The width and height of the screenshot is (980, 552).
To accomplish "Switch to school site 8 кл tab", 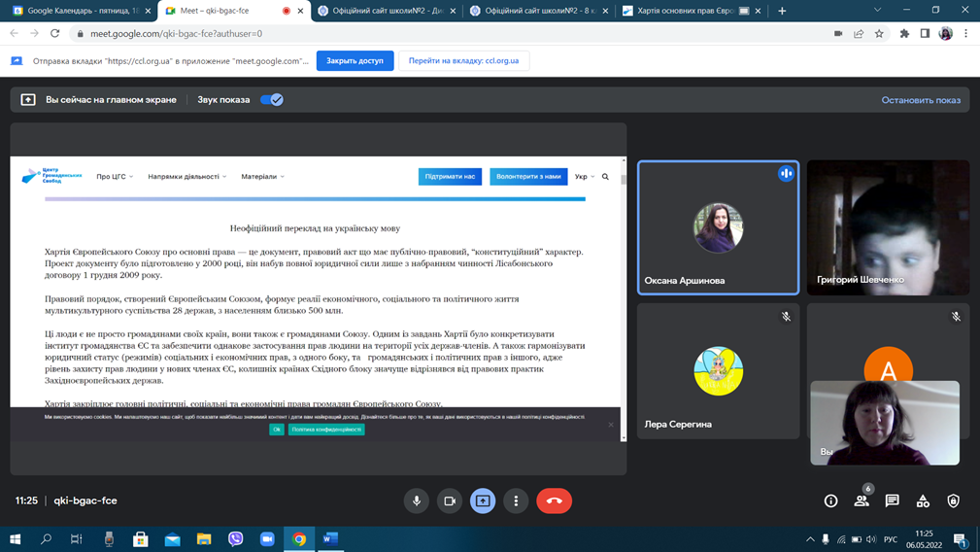I will [539, 11].
